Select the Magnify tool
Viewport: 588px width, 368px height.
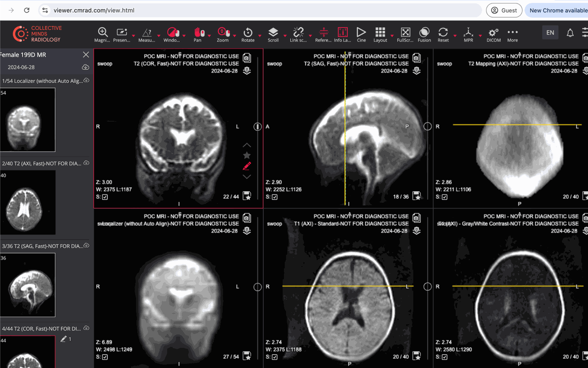click(x=102, y=34)
